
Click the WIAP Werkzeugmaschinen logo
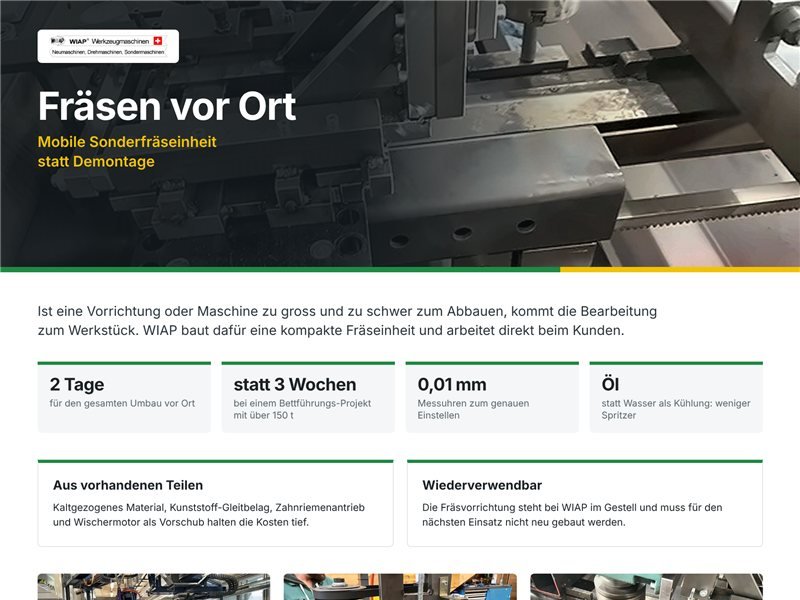pos(108,46)
